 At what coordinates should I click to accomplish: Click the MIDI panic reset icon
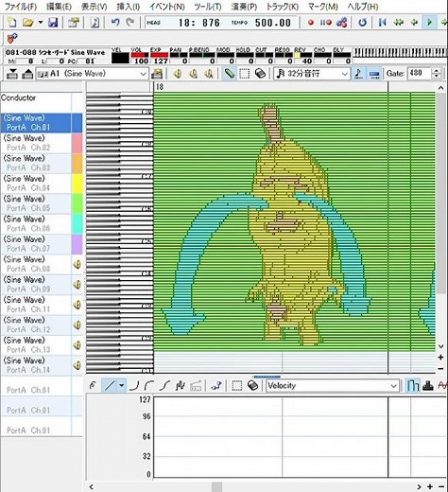pos(342,23)
